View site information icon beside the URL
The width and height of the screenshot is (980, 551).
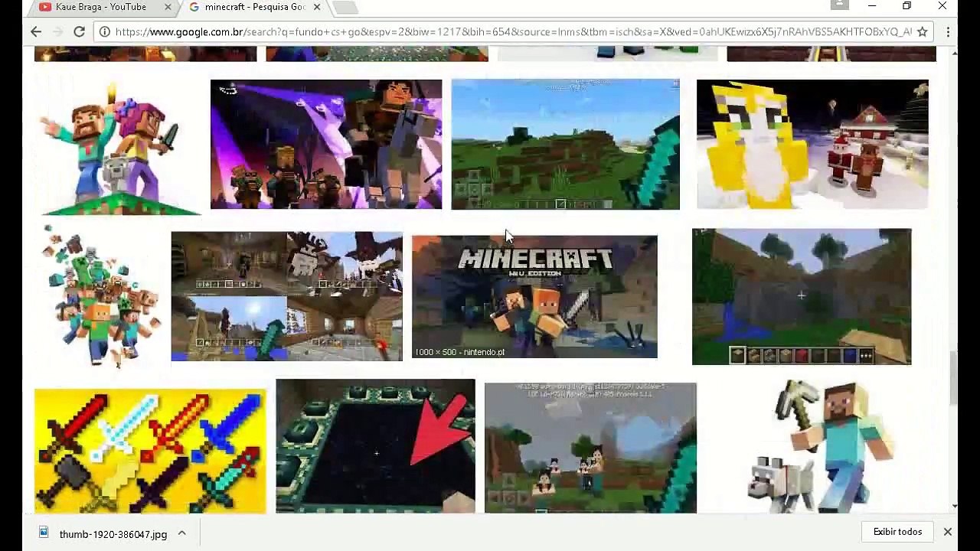tap(104, 32)
